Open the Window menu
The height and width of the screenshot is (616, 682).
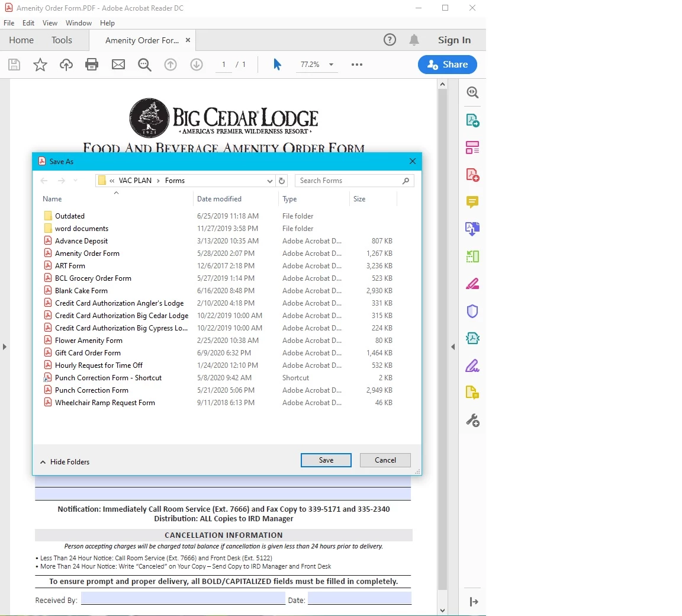click(79, 23)
